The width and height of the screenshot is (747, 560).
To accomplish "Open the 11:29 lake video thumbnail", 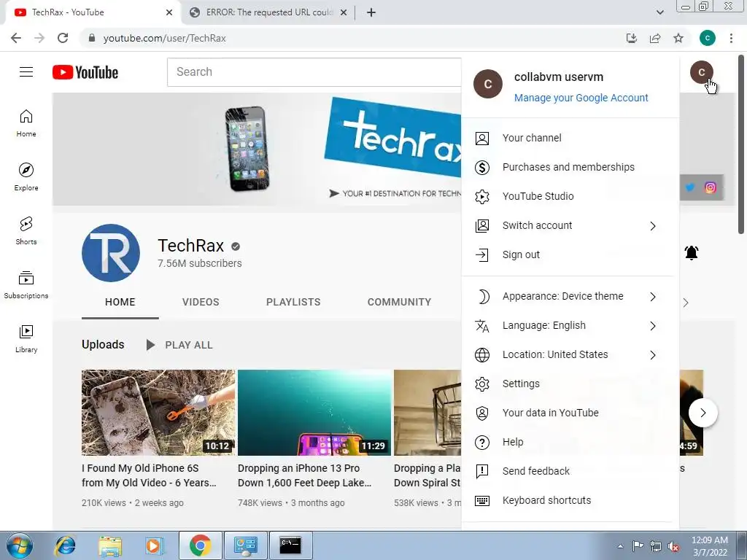I will pos(314,413).
